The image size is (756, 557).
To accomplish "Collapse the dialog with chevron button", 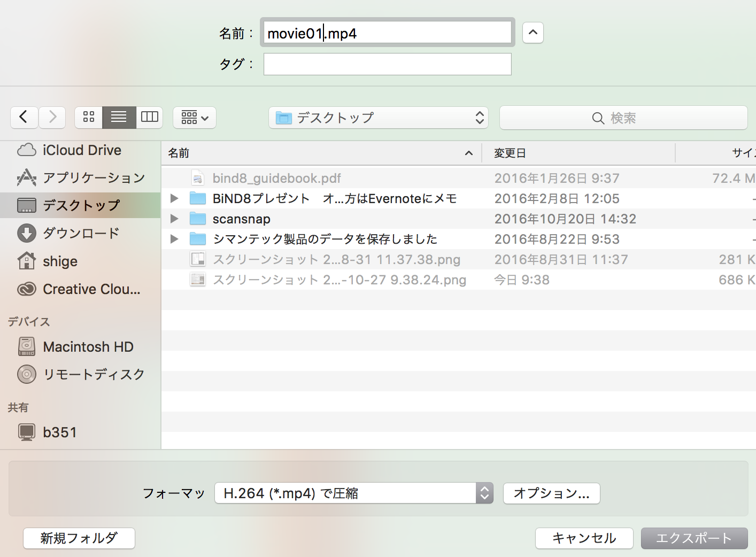I will [x=533, y=33].
